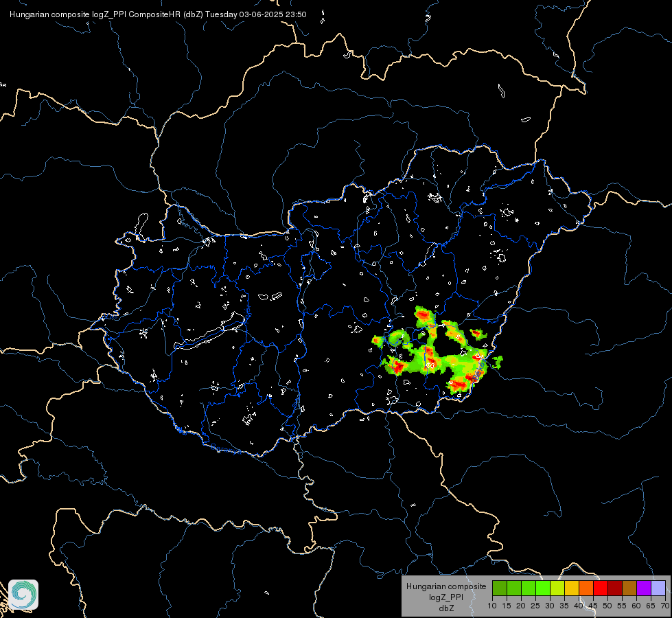Viewport: 672px width, 618px height.
Task: Click the legend scale value '15'
Action: click(507, 606)
